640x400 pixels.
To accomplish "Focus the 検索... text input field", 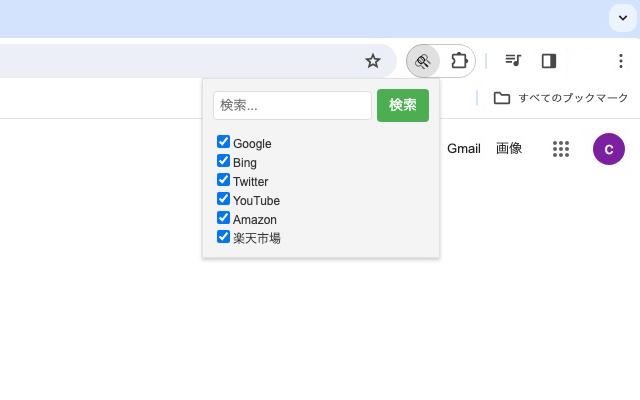I will pos(292,105).
